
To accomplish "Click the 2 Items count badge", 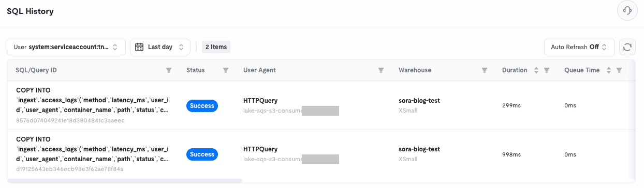I will [216, 47].
